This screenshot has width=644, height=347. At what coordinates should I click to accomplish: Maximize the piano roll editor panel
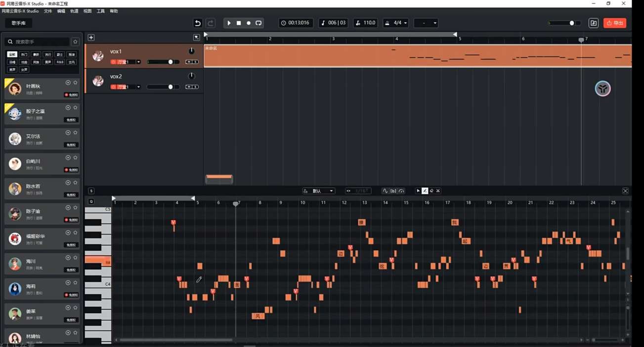625,191
